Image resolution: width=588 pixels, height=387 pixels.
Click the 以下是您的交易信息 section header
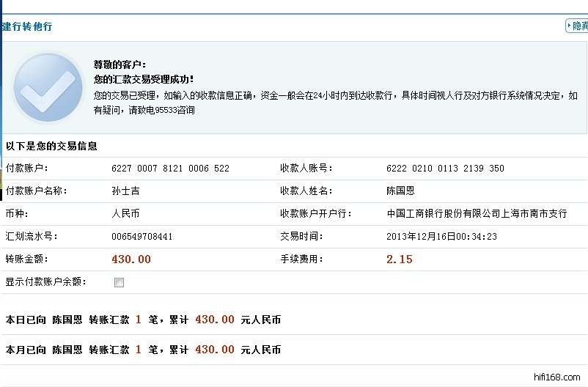pyautogui.click(x=51, y=147)
